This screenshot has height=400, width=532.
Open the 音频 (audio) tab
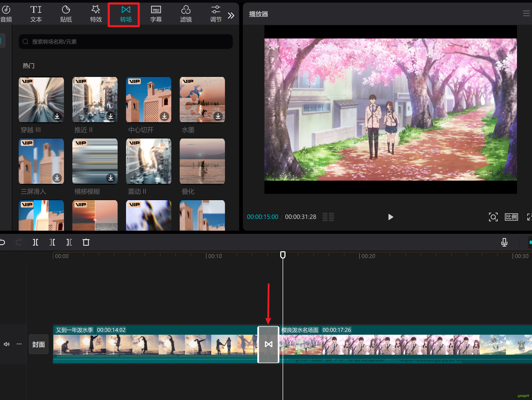pos(6,14)
